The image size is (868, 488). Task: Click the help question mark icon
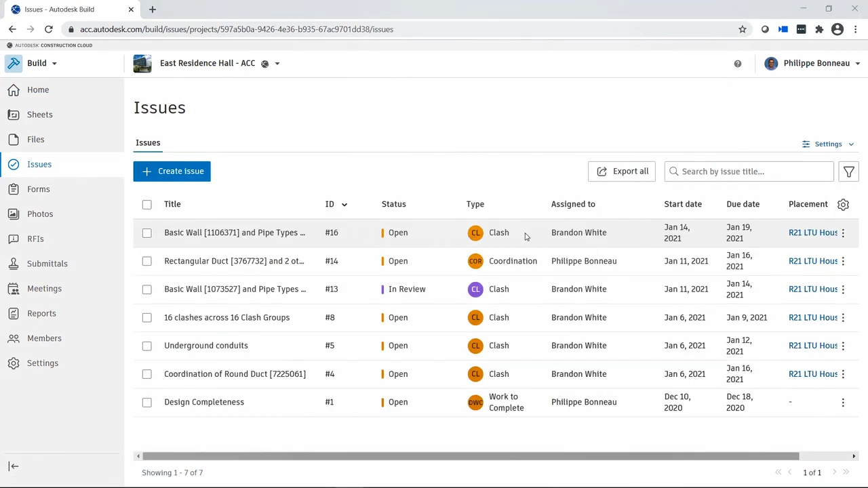738,64
